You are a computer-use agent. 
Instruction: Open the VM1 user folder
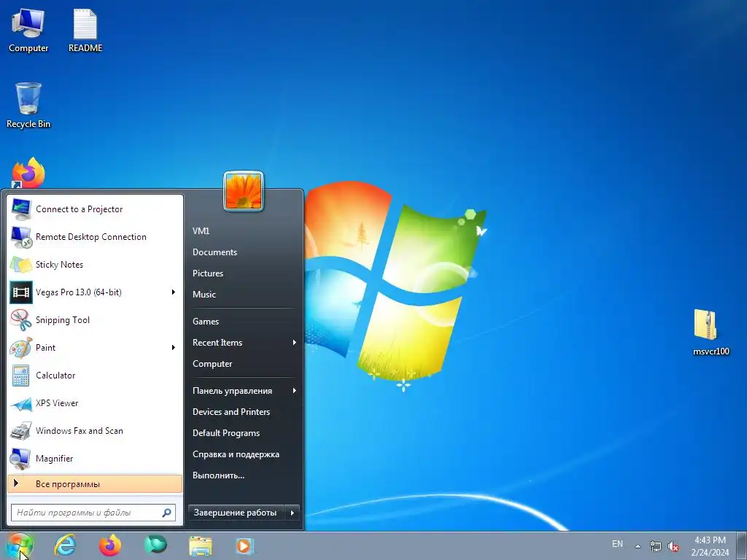click(201, 231)
